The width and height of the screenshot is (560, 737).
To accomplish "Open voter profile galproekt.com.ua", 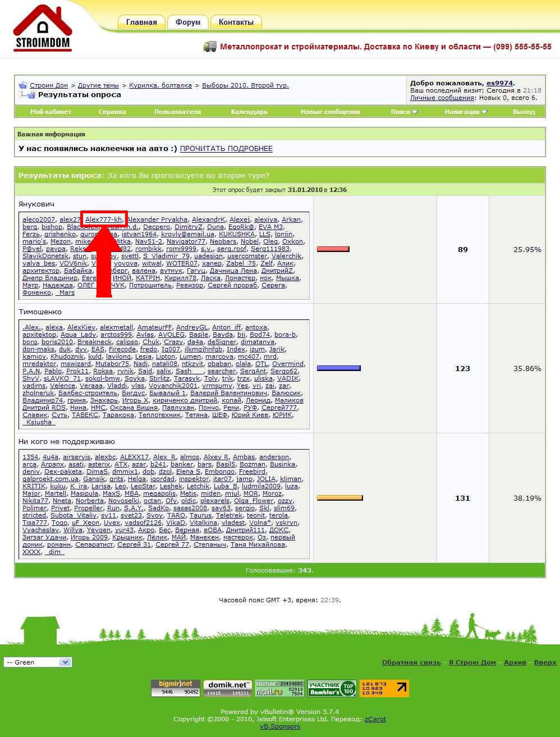I will coord(51,479).
